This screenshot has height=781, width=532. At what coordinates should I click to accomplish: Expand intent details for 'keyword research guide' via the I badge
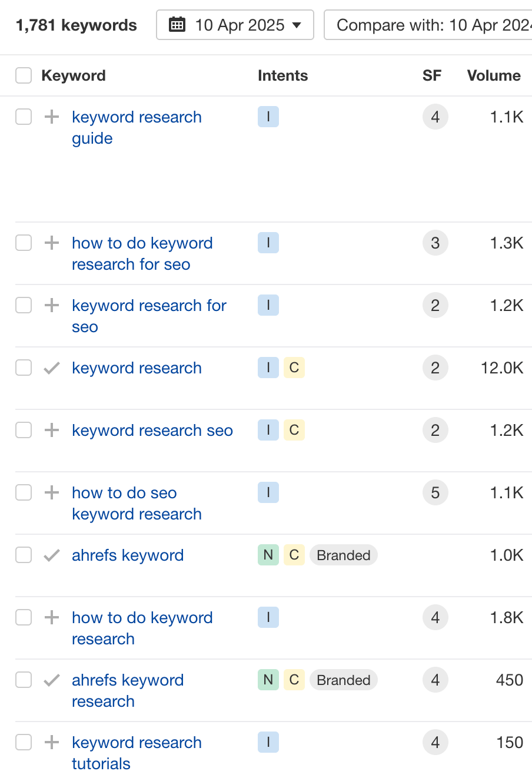pos(268,117)
